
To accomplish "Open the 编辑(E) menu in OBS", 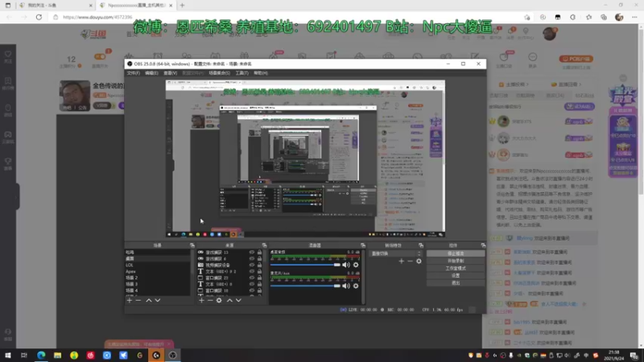I will point(151,73).
